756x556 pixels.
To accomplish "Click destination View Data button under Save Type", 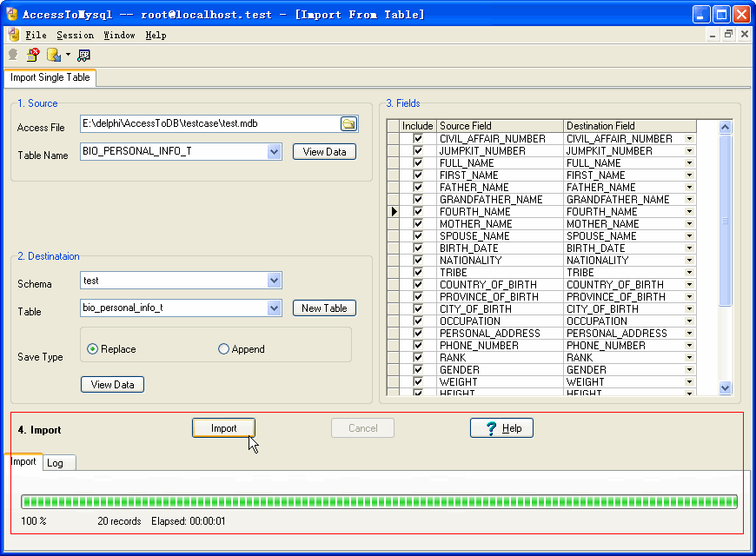I will point(112,385).
